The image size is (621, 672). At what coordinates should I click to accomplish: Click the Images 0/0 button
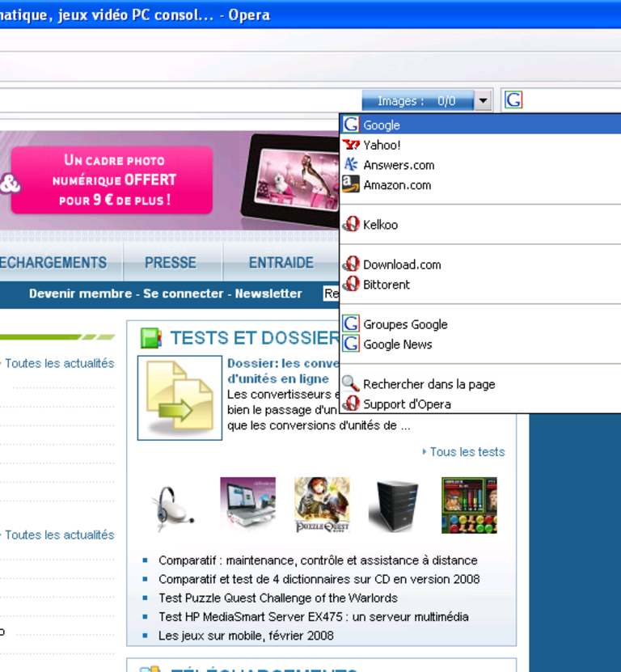[418, 101]
